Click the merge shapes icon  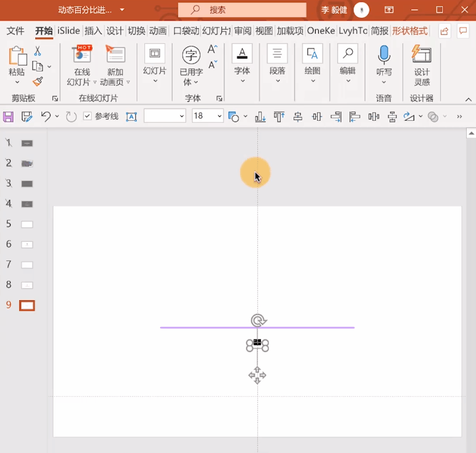(433, 117)
